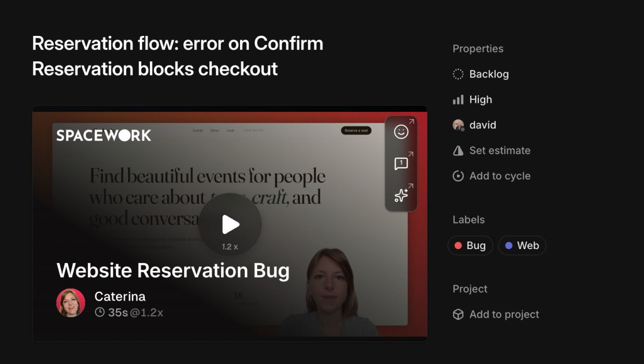Select the Web label chip
The width and height of the screenshot is (644, 364).
click(522, 245)
